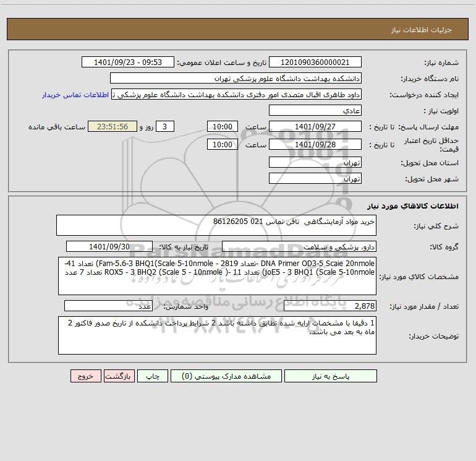Click the توضیحات خریدار label

[x=433, y=336]
